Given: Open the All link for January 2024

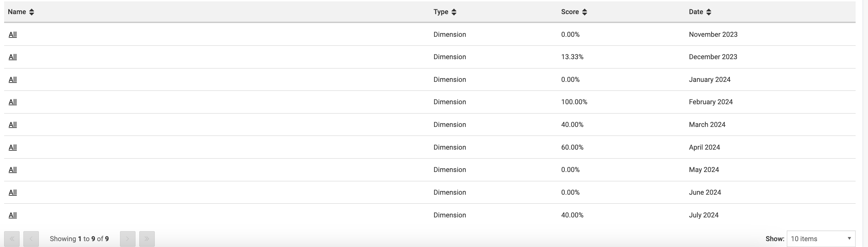Looking at the screenshot, I should 13,79.
